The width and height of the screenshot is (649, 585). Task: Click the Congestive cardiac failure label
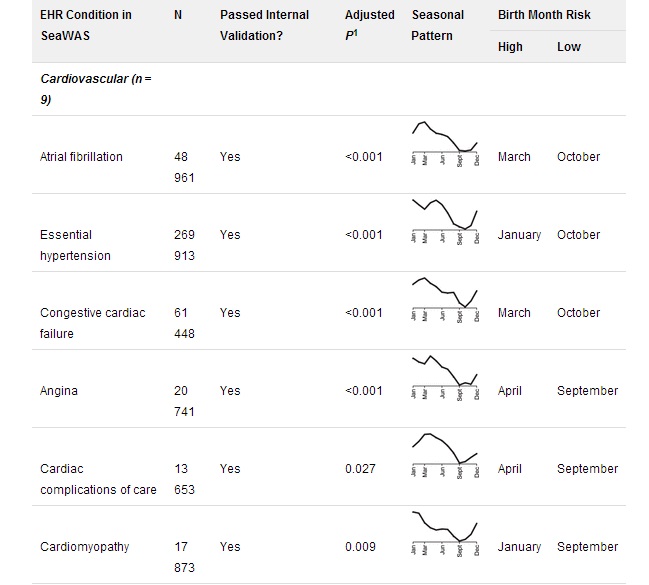point(92,323)
